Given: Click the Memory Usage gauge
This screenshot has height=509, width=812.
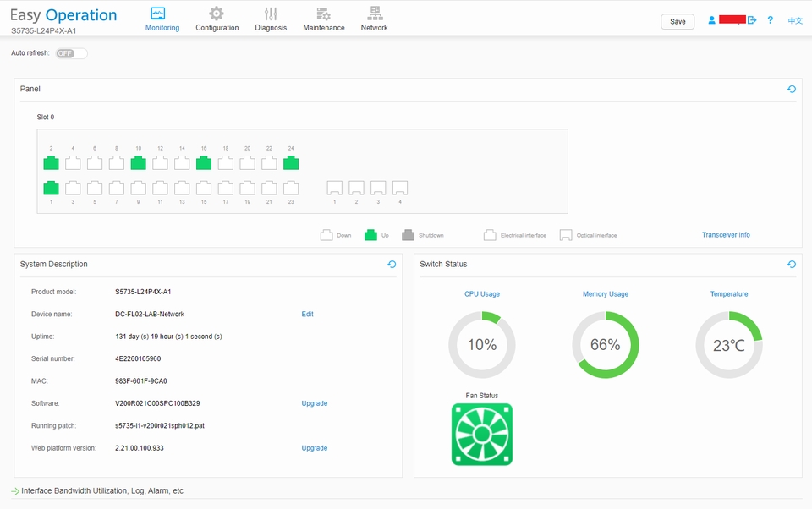Looking at the screenshot, I should [606, 344].
